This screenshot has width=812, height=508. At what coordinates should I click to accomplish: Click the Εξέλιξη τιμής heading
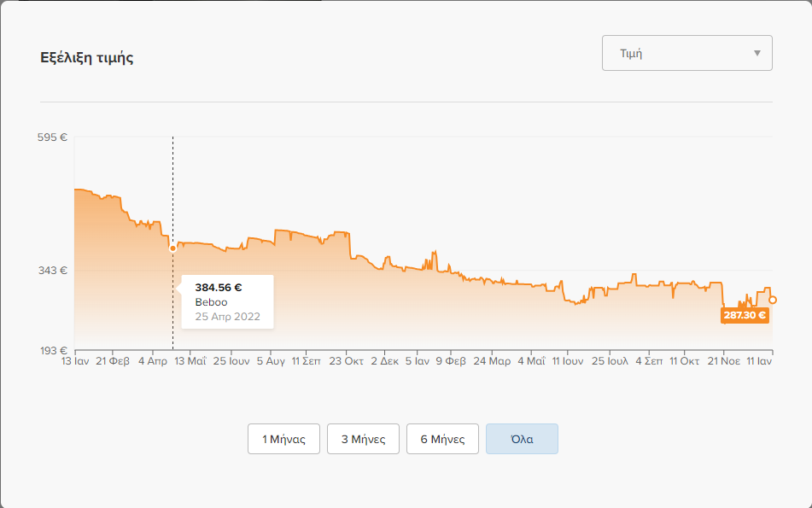(87, 57)
